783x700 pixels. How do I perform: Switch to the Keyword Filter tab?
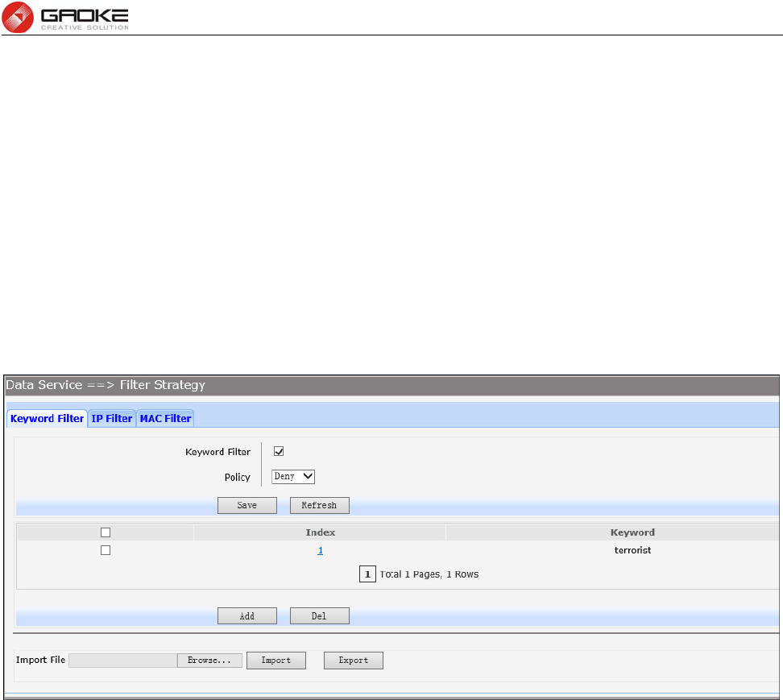pos(47,418)
